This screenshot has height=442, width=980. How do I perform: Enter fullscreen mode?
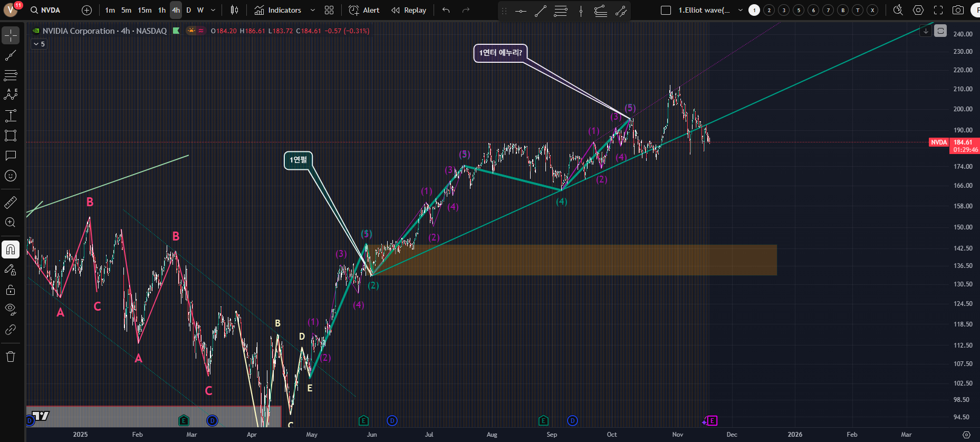click(938, 10)
